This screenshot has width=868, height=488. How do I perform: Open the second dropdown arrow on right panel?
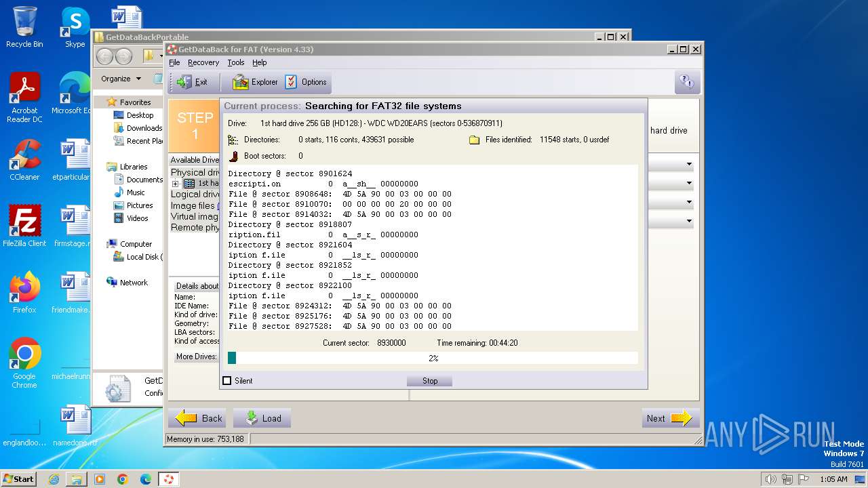coord(689,183)
